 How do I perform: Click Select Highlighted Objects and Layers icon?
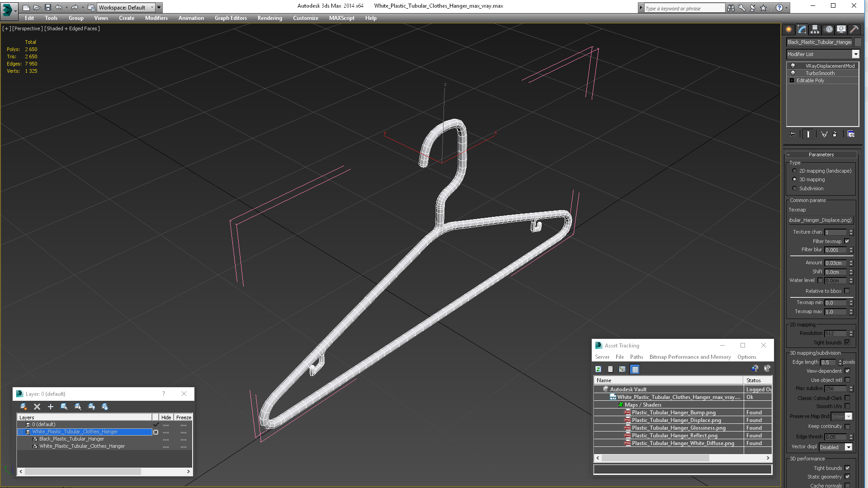(64, 407)
